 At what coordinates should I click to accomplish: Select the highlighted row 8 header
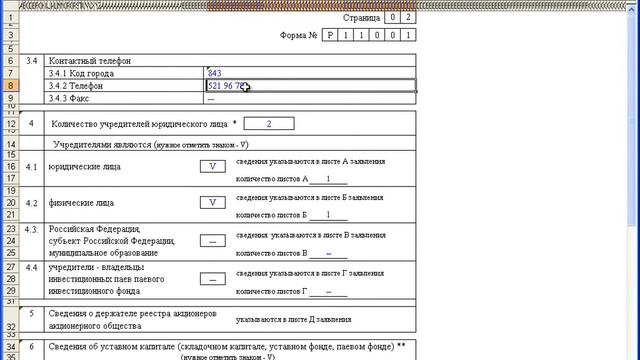pyautogui.click(x=10, y=86)
